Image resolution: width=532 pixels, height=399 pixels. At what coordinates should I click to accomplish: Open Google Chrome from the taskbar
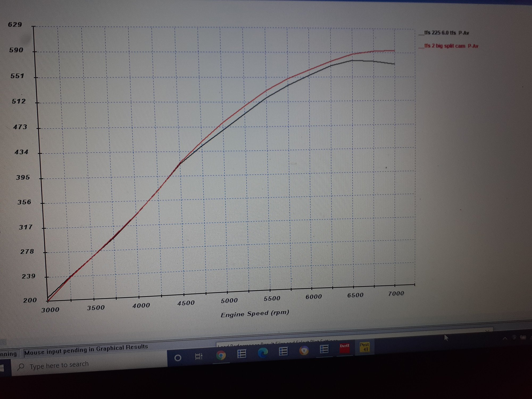(221, 355)
